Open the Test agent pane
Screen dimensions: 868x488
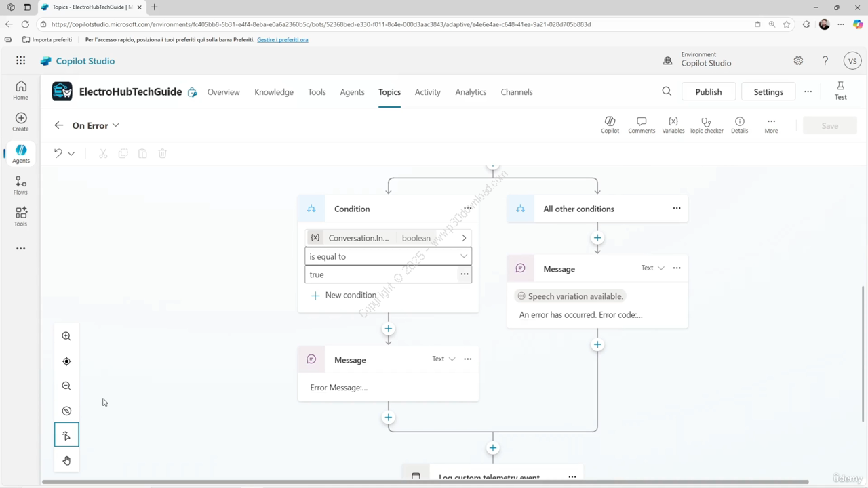840,91
